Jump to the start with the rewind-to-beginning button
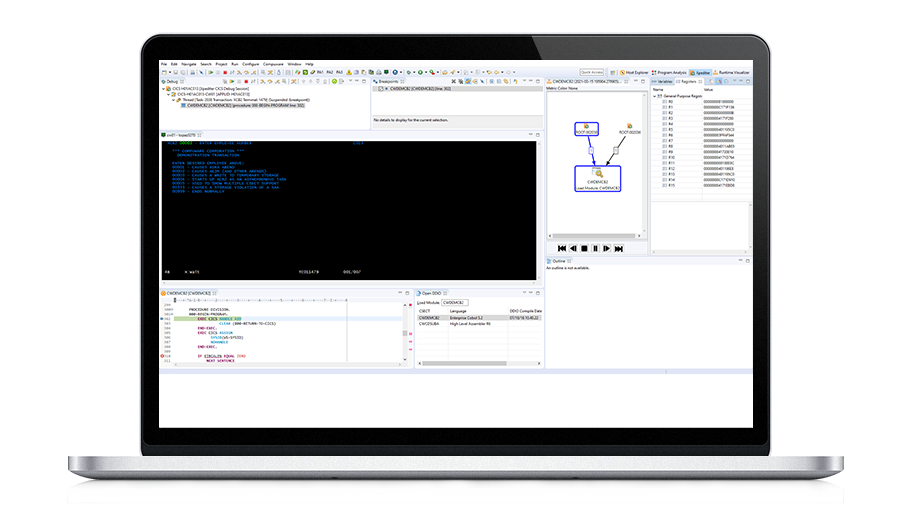The image size is (900, 516). point(561,248)
